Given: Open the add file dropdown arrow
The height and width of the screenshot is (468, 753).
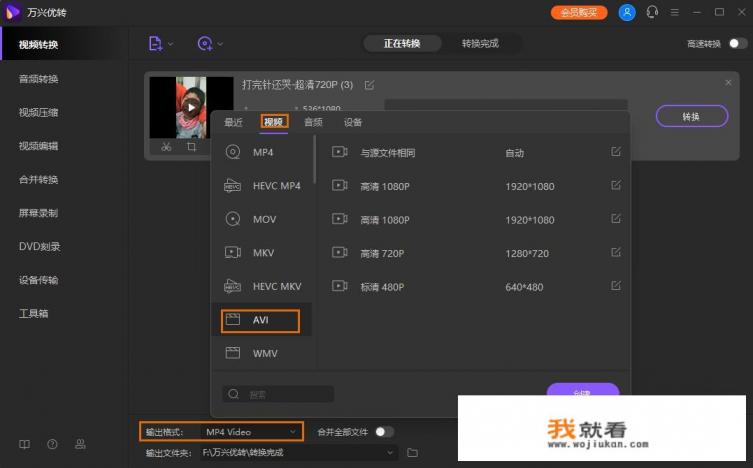Looking at the screenshot, I should [170, 44].
